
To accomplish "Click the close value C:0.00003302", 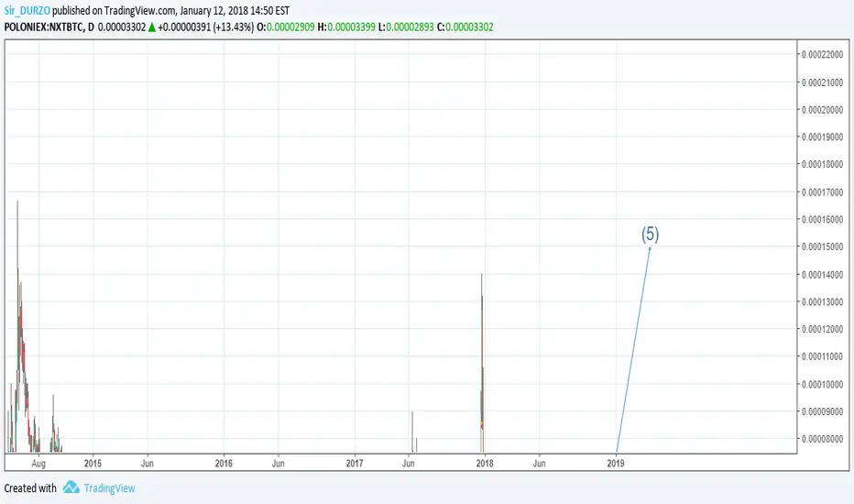I will [465, 27].
